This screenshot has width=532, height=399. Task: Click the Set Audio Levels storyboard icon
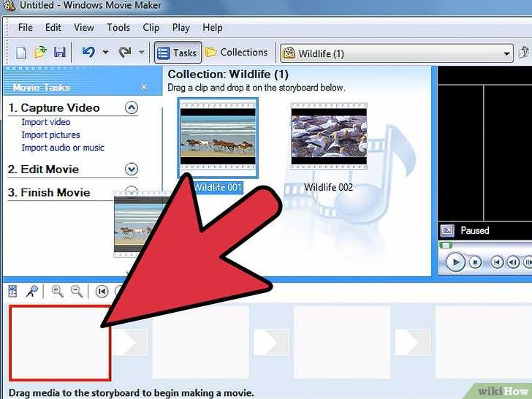tap(12, 291)
